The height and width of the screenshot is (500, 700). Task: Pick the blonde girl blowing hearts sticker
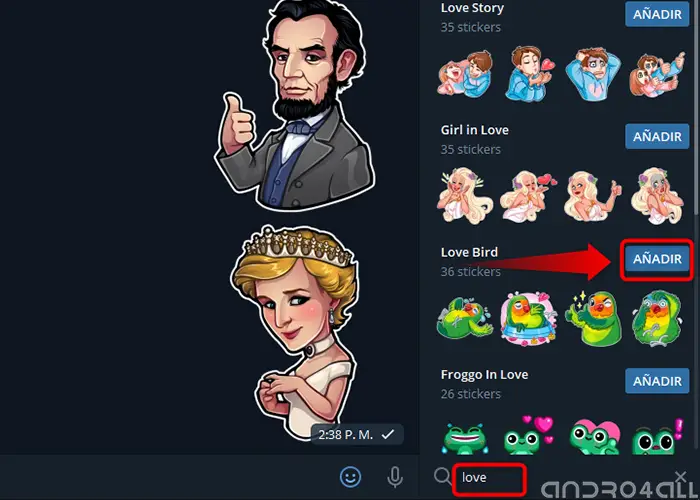pyautogui.click(x=528, y=196)
